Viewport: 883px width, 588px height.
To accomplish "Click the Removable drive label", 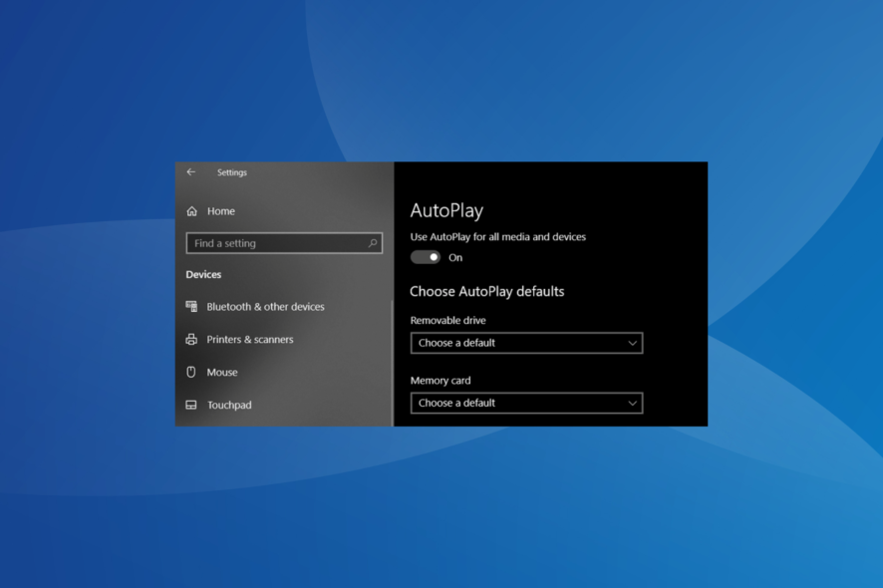I will pos(447,321).
